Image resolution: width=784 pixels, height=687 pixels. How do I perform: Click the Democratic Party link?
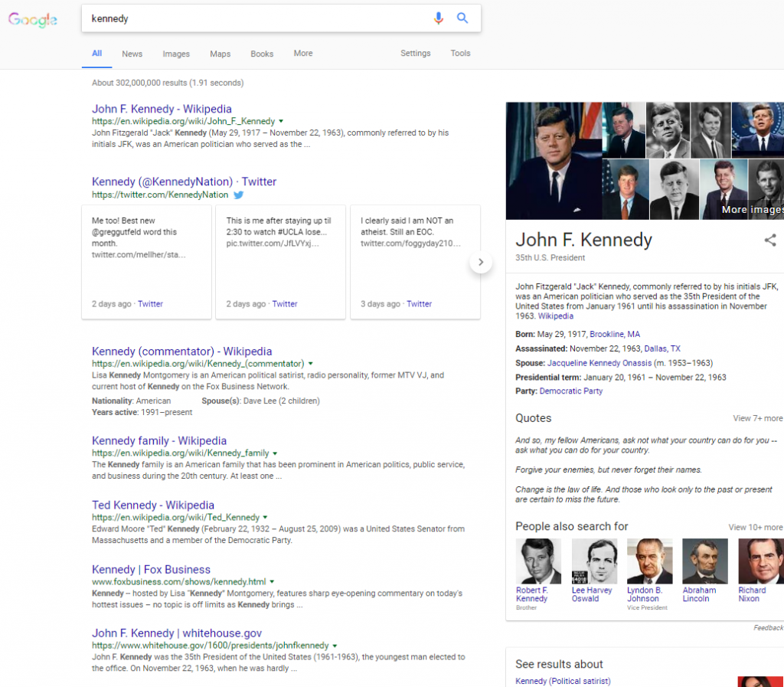pyautogui.click(x=571, y=391)
